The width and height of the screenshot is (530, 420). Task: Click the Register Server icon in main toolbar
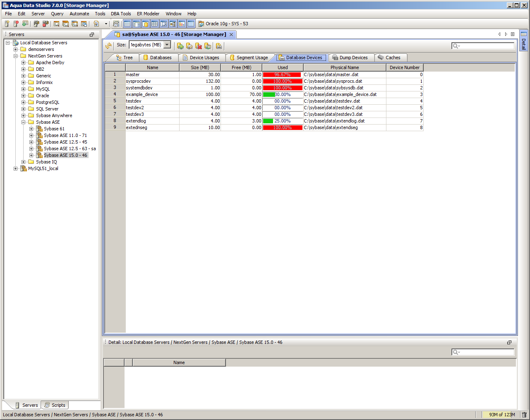click(x=7, y=24)
